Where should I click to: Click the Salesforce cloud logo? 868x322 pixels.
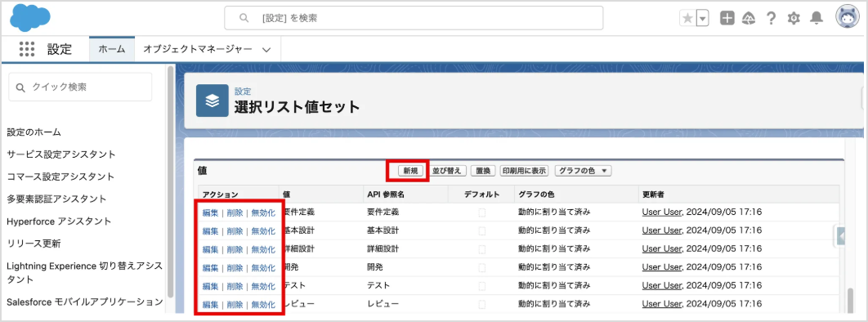point(30,18)
